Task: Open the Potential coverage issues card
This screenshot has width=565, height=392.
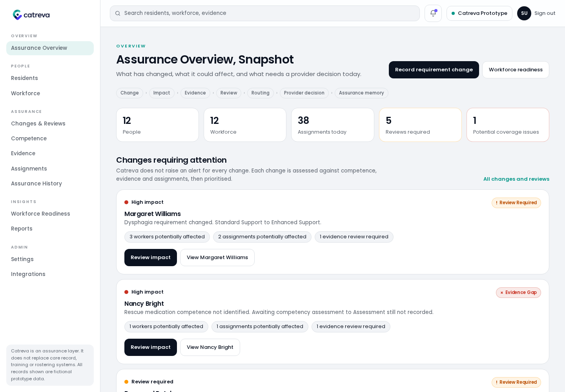Action: click(x=508, y=125)
